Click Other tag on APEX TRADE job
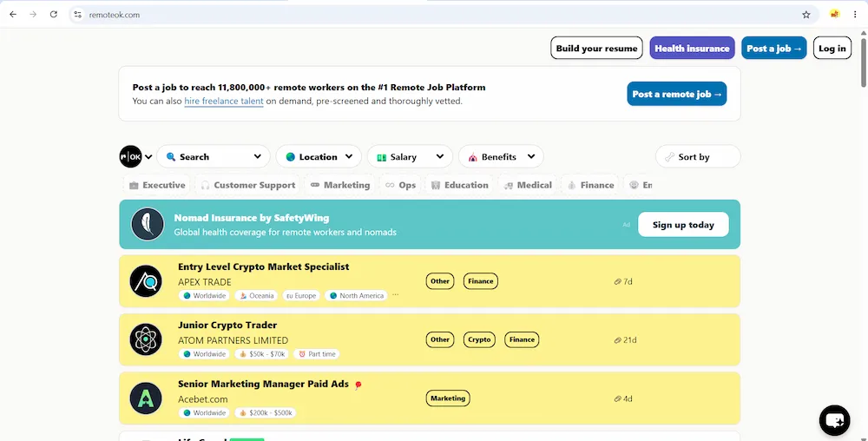 point(440,281)
